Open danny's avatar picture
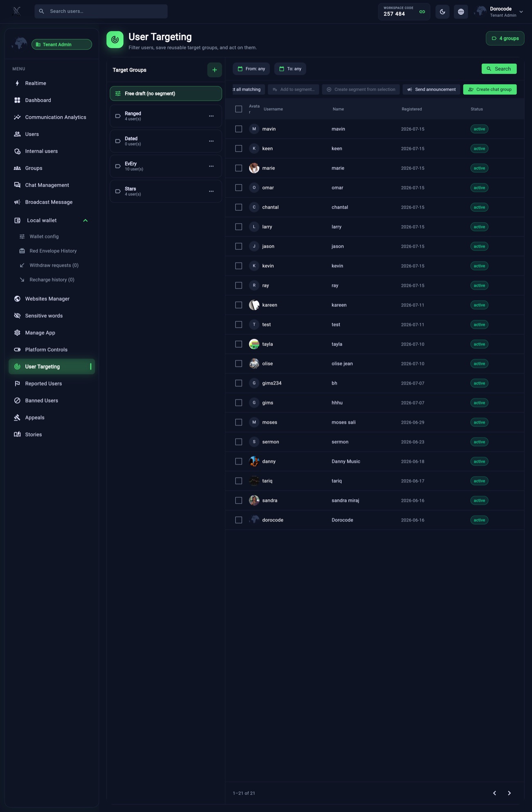This screenshot has width=532, height=812. click(254, 461)
